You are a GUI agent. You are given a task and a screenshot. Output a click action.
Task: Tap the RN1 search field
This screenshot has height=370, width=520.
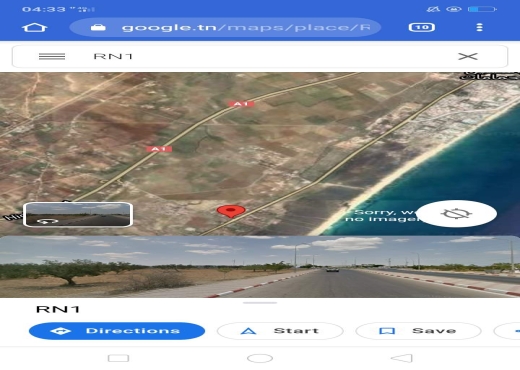(260, 56)
